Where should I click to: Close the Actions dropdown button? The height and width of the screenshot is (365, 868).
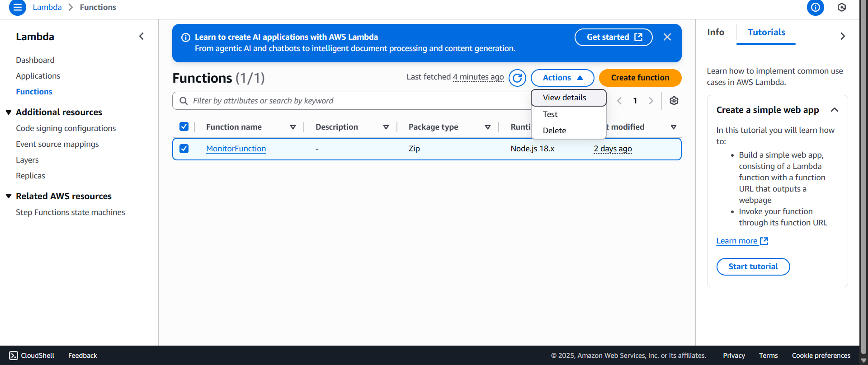pyautogui.click(x=562, y=78)
